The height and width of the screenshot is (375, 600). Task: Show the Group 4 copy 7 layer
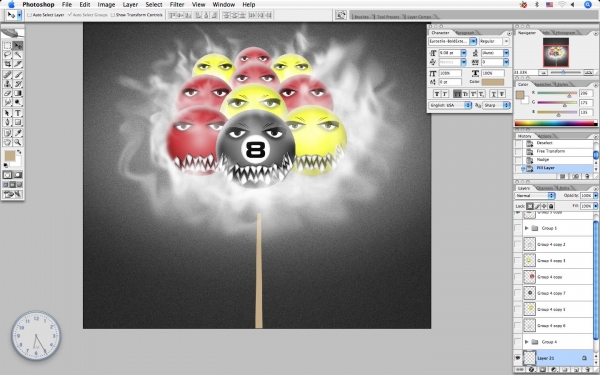point(518,293)
